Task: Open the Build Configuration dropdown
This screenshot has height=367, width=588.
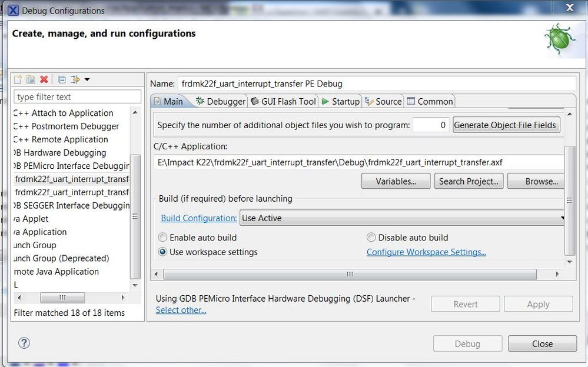Action: point(402,218)
